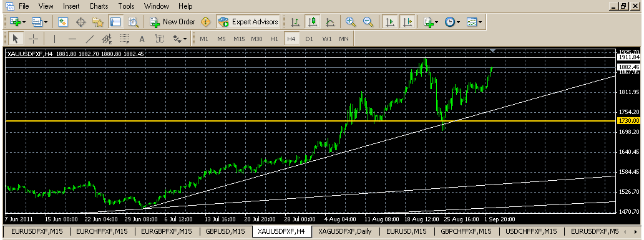This screenshot has width=644, height=240.
Task: Select the Fibonacci retracement tool
Action: [125, 39]
